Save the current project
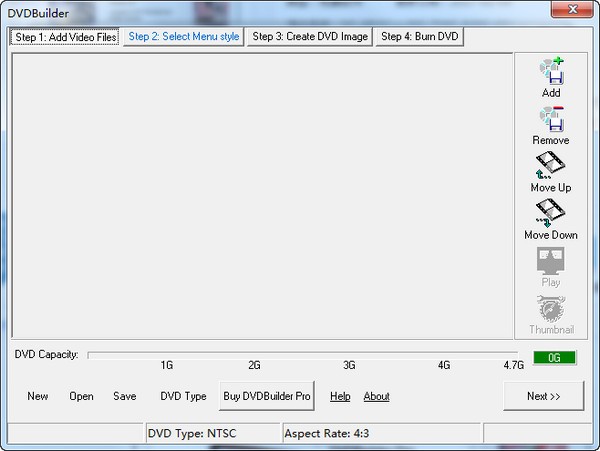Viewport: 600px width, 451px height. pos(125,396)
